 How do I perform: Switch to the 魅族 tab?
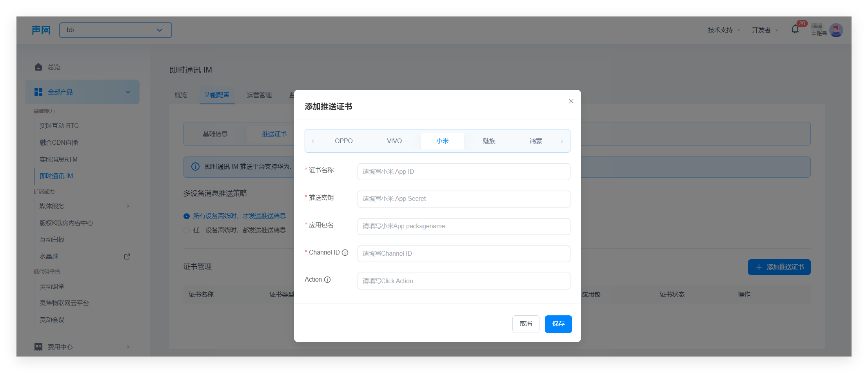(489, 141)
